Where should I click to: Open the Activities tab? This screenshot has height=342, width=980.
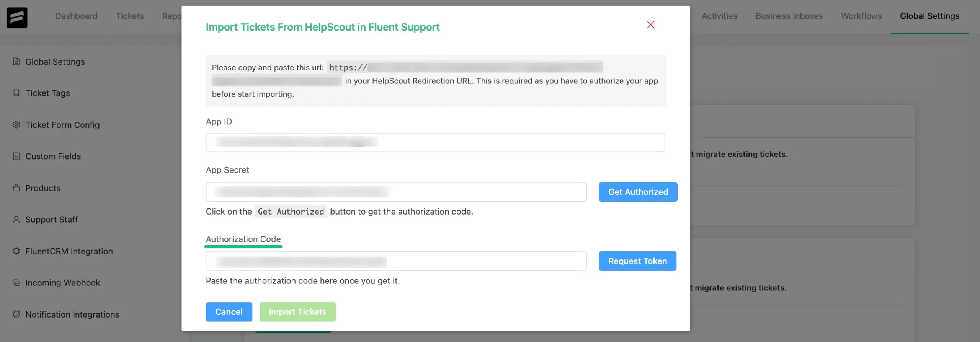pyautogui.click(x=719, y=16)
